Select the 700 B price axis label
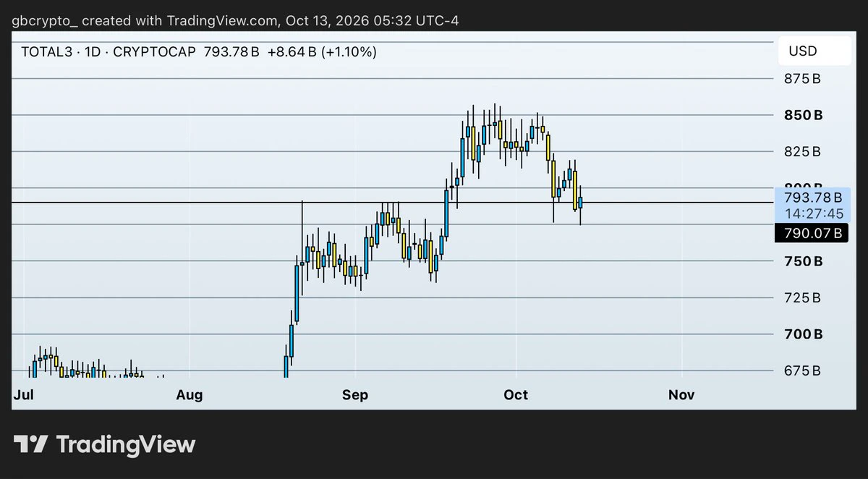Viewport: 868px width, 479px height. pos(804,334)
